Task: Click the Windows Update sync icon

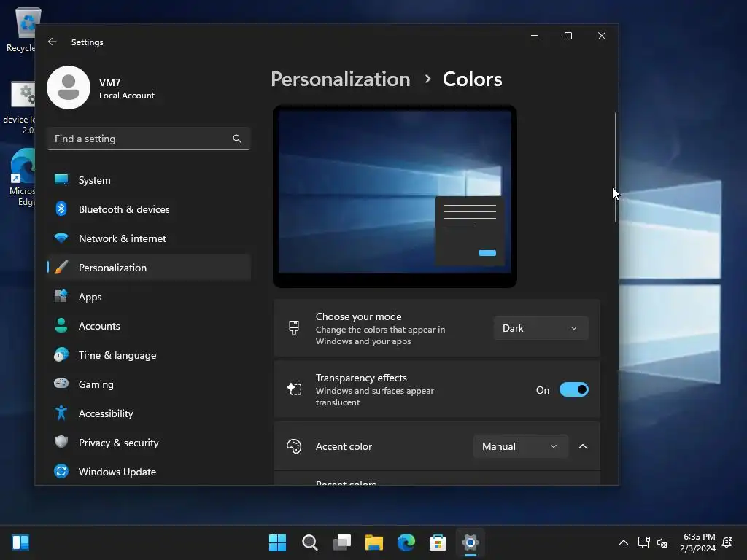Action: [61, 472]
